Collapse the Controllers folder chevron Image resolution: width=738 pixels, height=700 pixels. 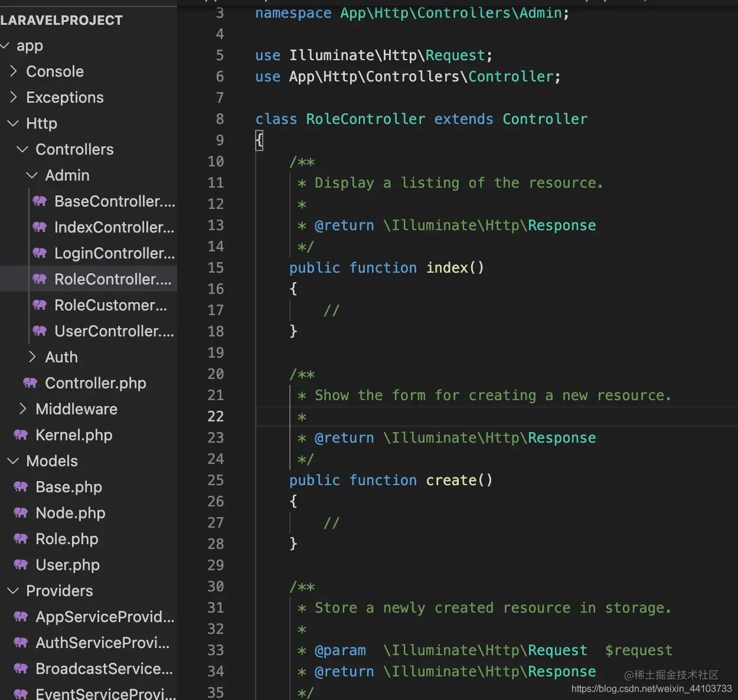point(22,149)
